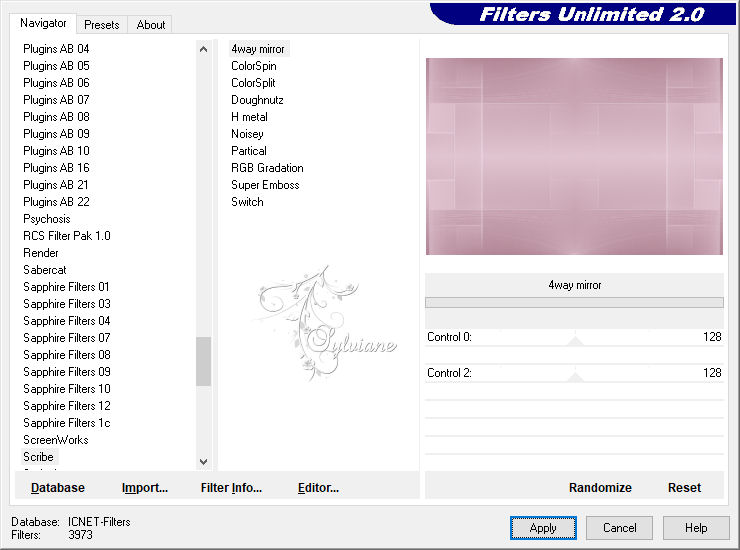This screenshot has height=550, width=740.
Task: Select Plugins AB 05 category
Action: click(56, 66)
